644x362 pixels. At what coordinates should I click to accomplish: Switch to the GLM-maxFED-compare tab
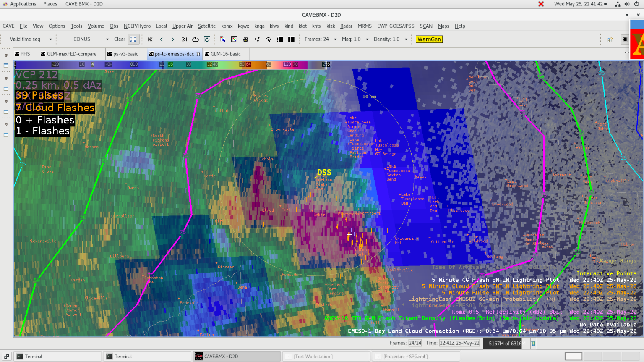pos(71,54)
